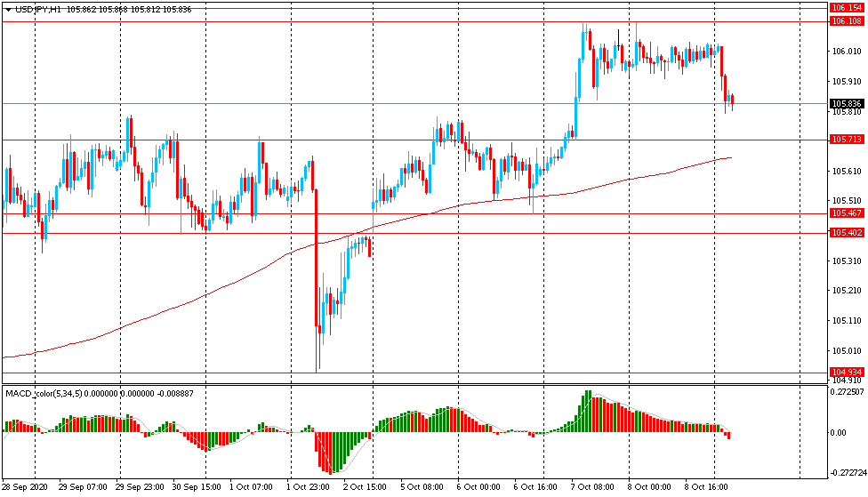Click the 1 Oct 23:00 time label
The width and height of the screenshot is (868, 497).
308,487
